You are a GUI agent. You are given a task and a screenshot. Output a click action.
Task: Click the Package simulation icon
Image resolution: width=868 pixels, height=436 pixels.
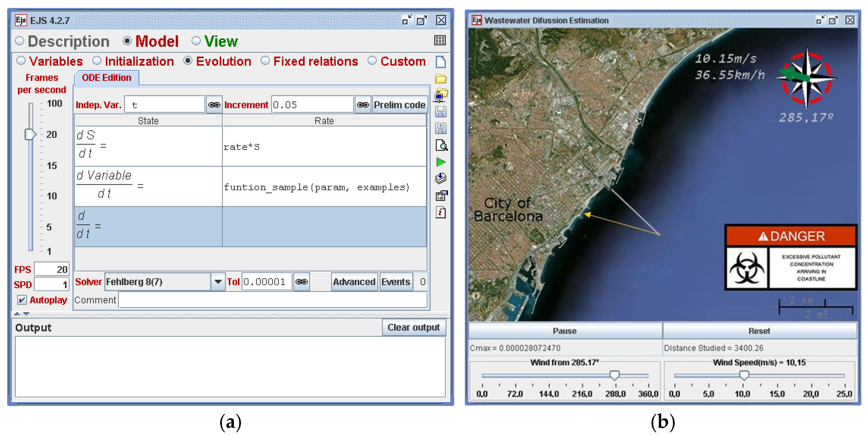pyautogui.click(x=440, y=179)
